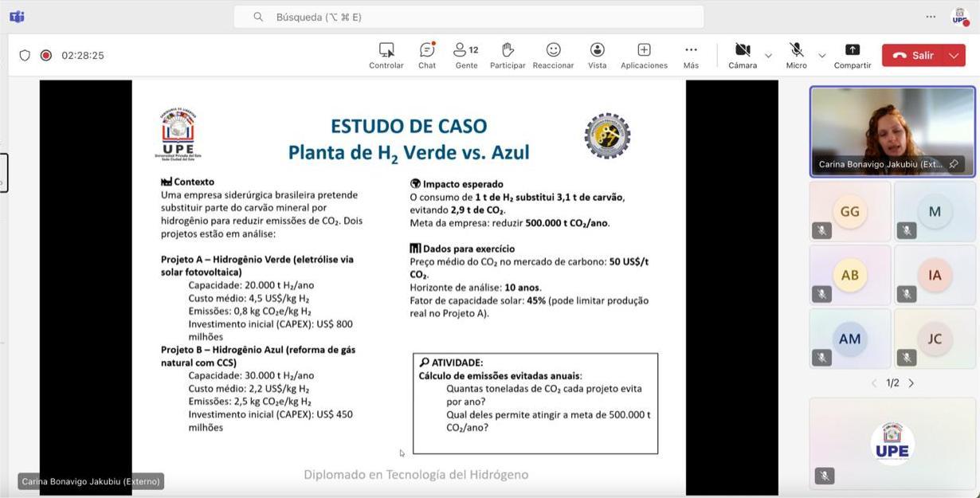The height and width of the screenshot is (498, 980).
Task: Select Carina Bonavigo Jakubiu's video thumbnail
Action: (892, 131)
